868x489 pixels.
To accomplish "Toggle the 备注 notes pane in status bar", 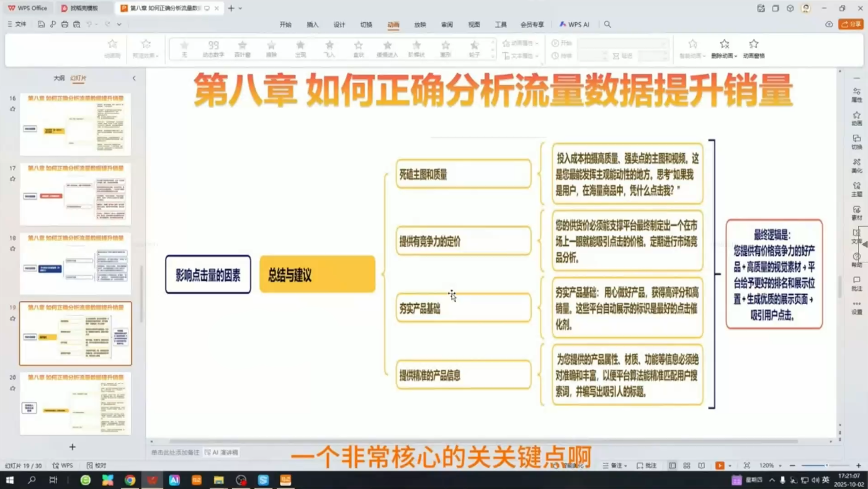I will click(x=614, y=465).
